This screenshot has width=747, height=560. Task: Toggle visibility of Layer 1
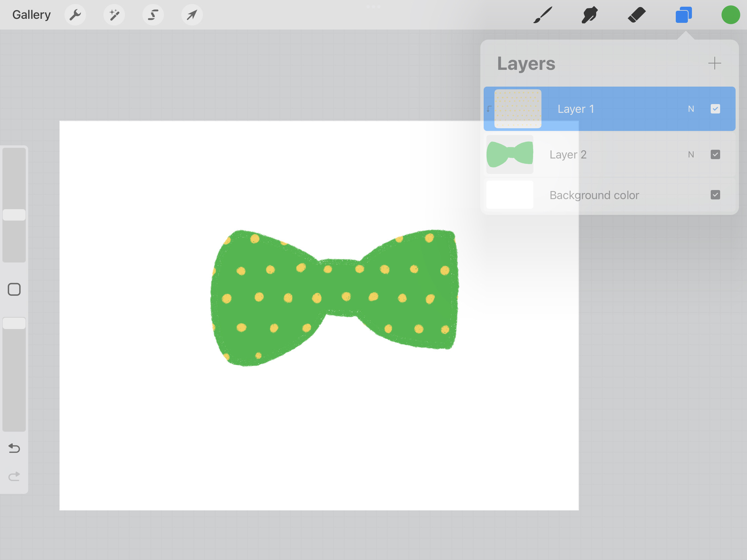coord(715,109)
